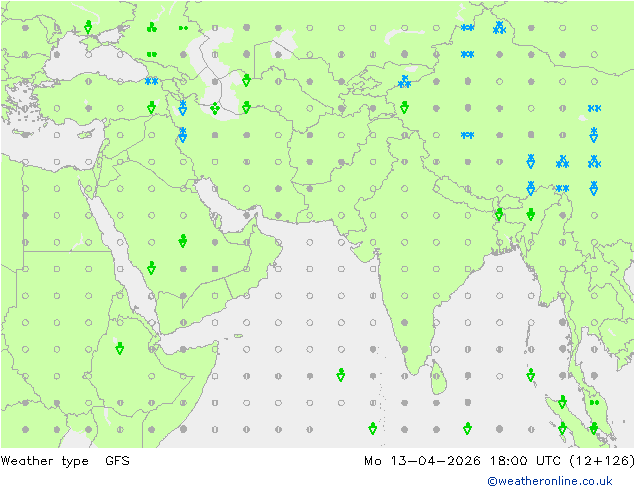Click the green shower symbol north of the Black Sea
The height and width of the screenshot is (490, 634).
(88, 26)
